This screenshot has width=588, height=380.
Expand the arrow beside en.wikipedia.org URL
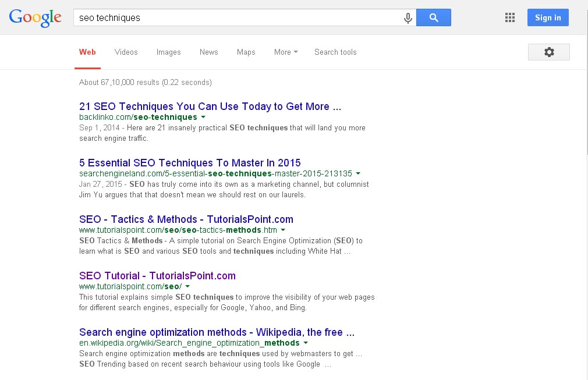click(x=306, y=343)
